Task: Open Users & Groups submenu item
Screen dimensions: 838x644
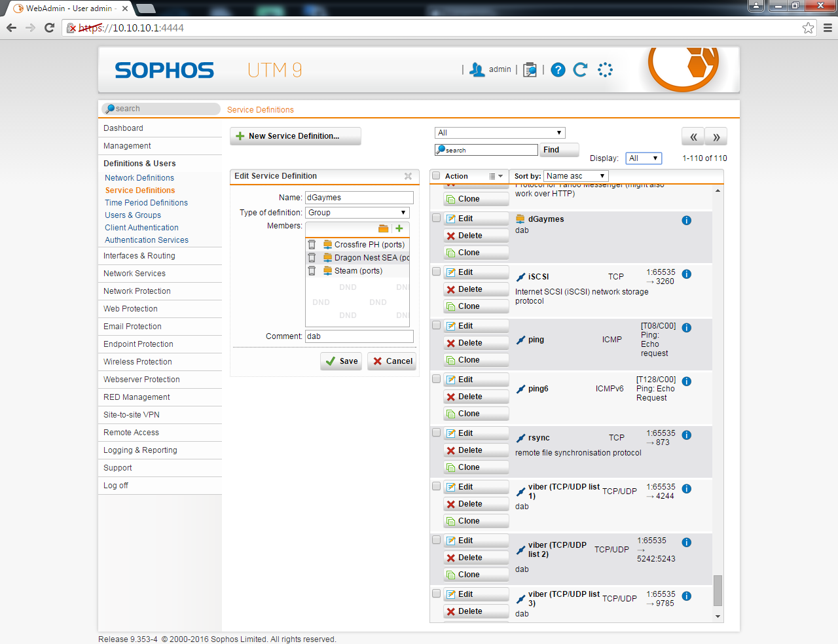Action: (133, 215)
